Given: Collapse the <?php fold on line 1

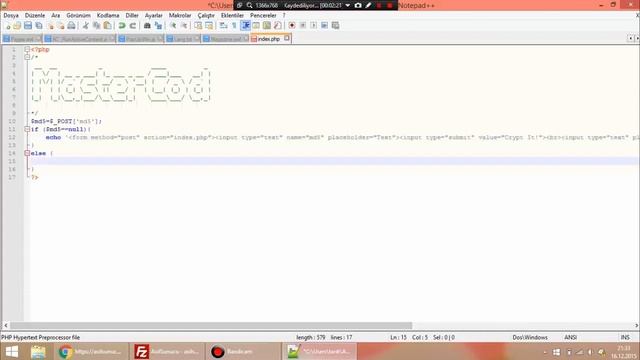Looking at the screenshot, I should [x=27, y=49].
